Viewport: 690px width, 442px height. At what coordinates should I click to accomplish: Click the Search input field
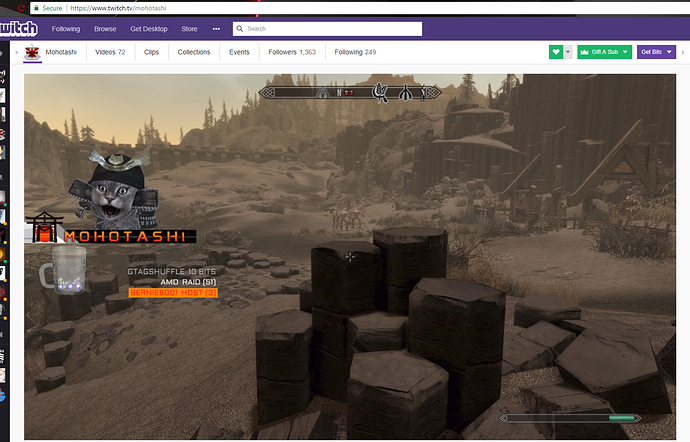(x=327, y=29)
